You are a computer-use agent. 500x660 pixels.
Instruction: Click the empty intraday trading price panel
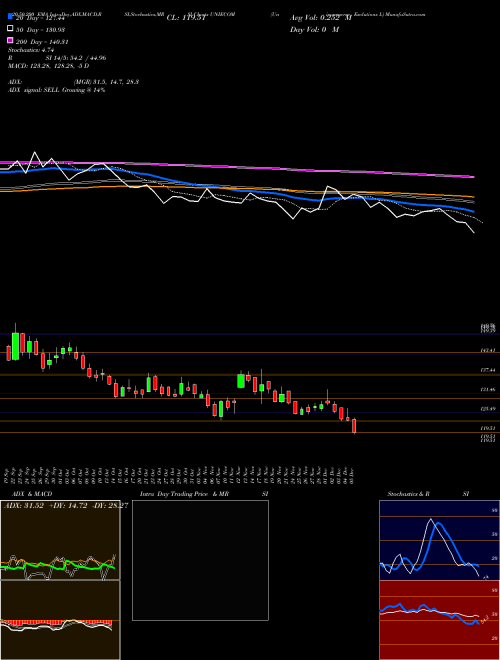[x=200, y=560]
